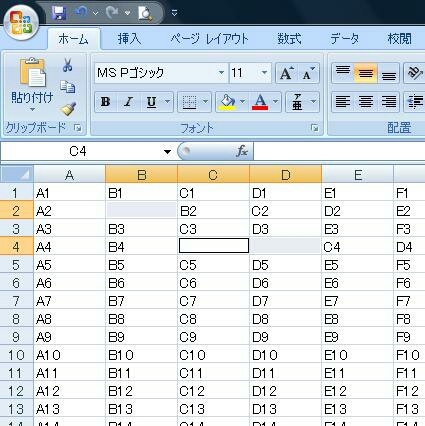The image size is (425, 426).
Task: Redo the last undone action
Action: tap(113, 13)
